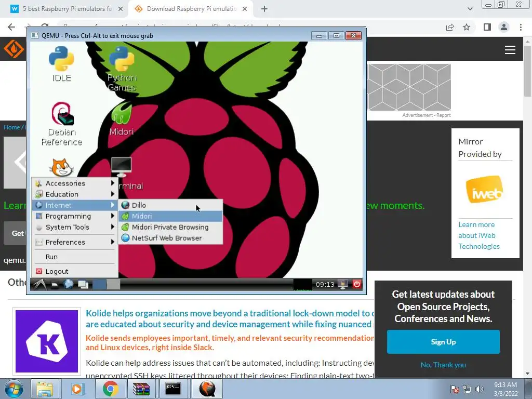
Task: Click the Home breadcrumb link
Action: 12,127
